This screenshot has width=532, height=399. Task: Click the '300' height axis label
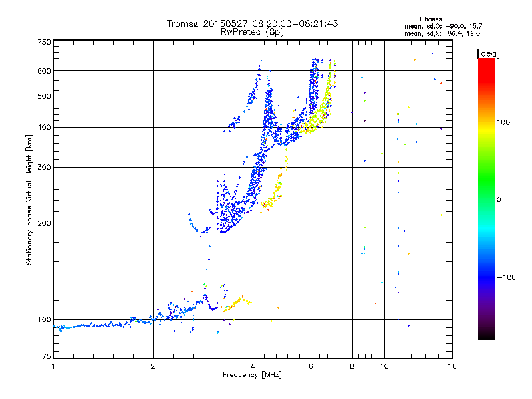tap(44, 167)
